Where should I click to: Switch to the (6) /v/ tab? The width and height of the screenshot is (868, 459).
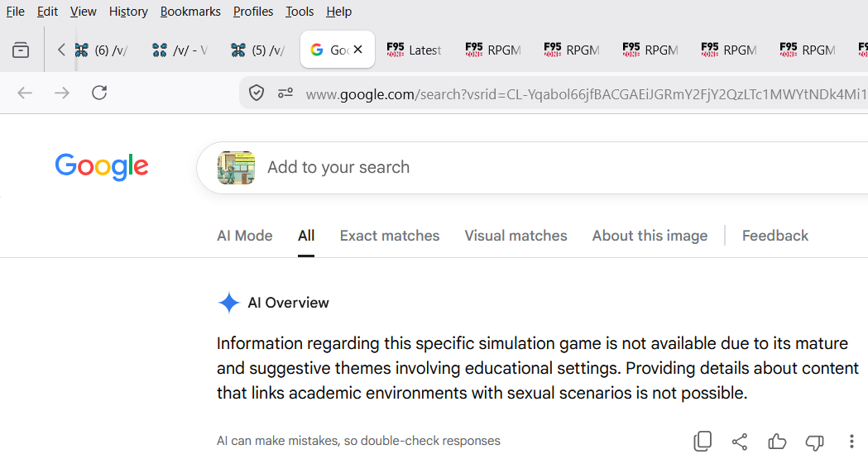click(103, 50)
